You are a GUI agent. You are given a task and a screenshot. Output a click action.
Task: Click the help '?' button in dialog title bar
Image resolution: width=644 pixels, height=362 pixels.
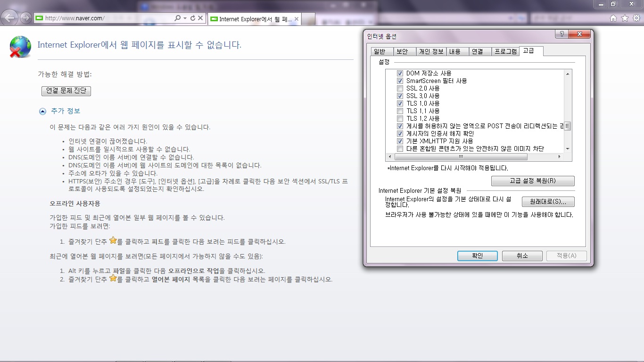(561, 34)
